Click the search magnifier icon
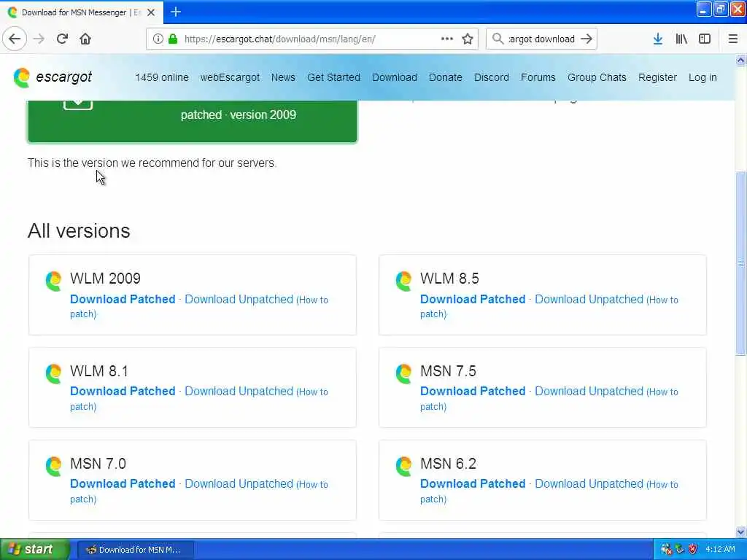 [x=498, y=39]
